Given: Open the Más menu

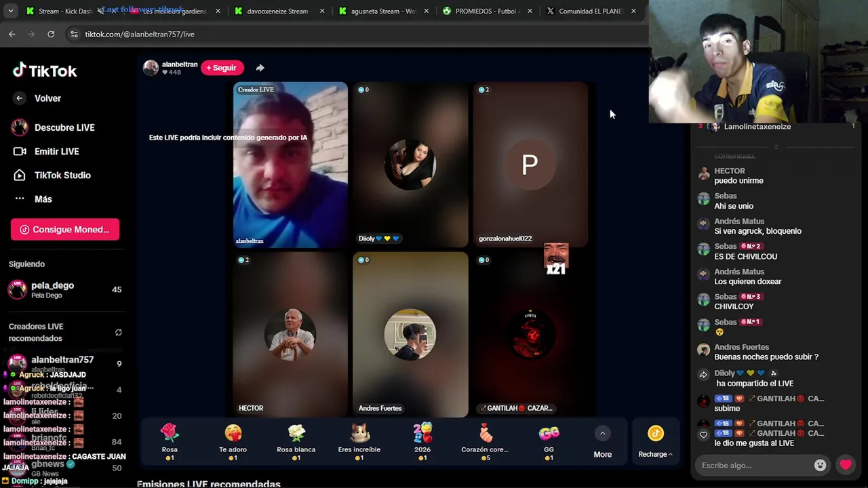Looking at the screenshot, I should tap(33, 199).
